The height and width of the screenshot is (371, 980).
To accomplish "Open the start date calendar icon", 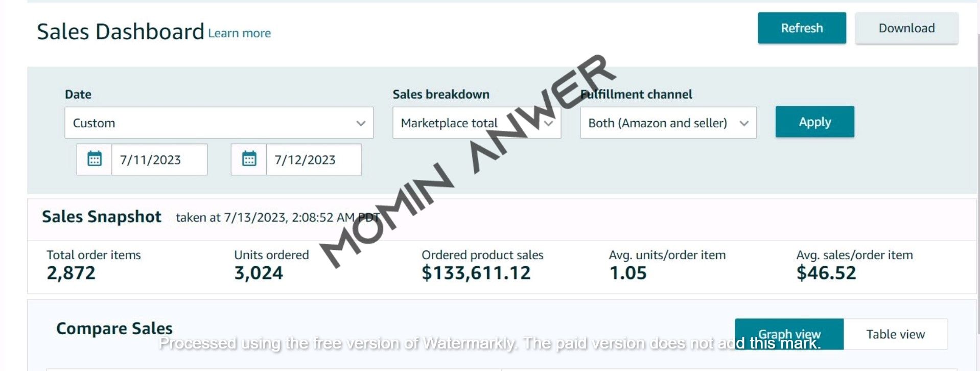I will click(95, 159).
